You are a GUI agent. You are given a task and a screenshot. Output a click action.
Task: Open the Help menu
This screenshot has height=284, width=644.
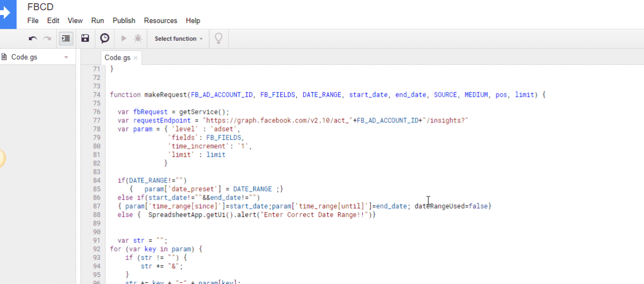pyautogui.click(x=193, y=20)
